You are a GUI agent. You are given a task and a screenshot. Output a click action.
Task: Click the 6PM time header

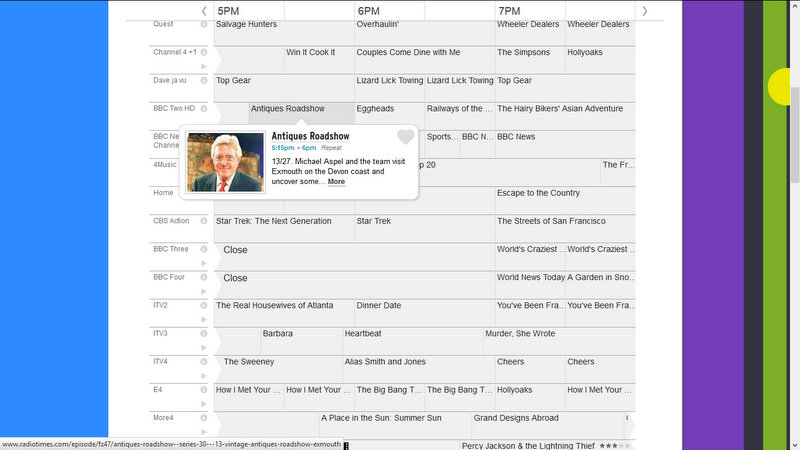pos(368,11)
